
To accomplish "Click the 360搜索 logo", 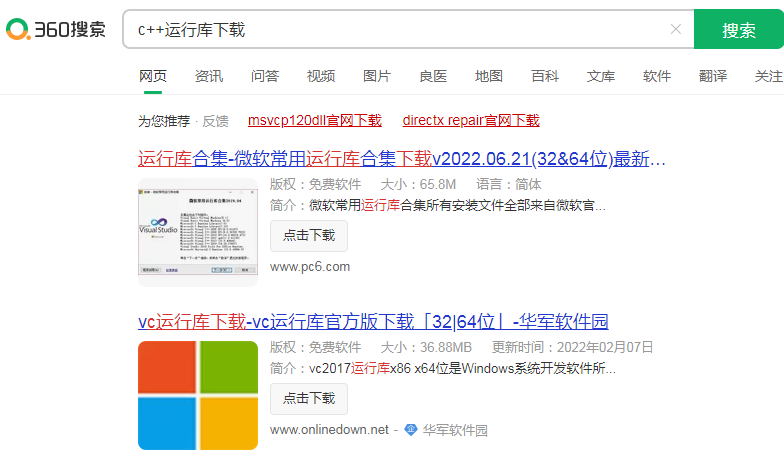I will click(56, 29).
